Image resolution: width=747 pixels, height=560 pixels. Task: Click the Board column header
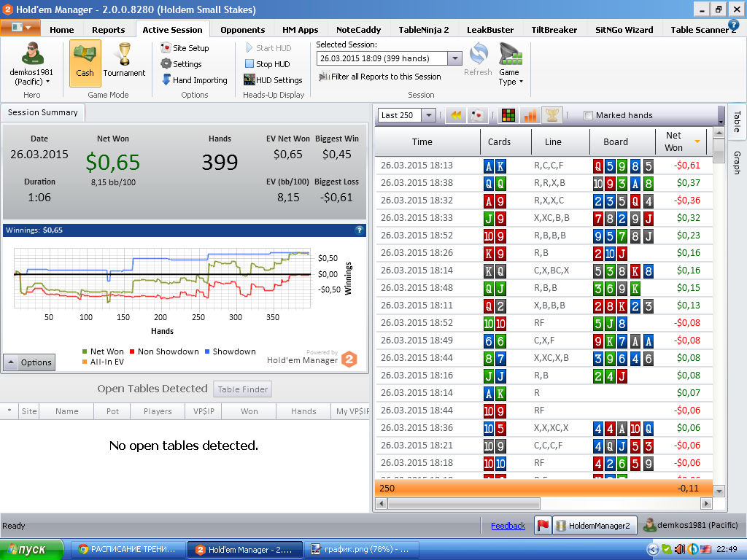(x=622, y=141)
